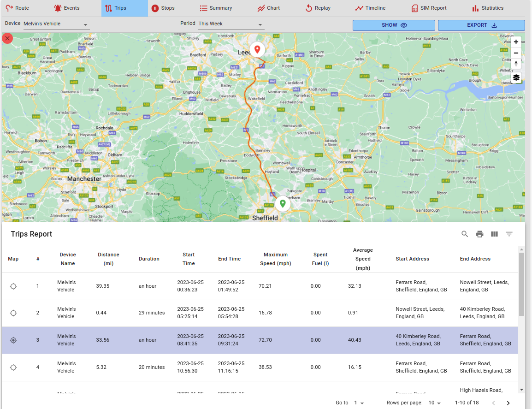
Task: Click the green start marker near Sheffield
Action: (x=283, y=203)
